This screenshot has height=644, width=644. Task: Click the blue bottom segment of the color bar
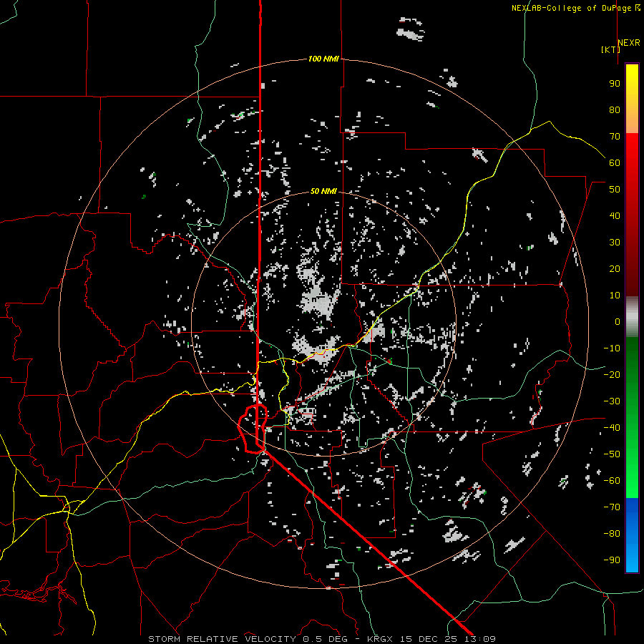click(x=632, y=535)
